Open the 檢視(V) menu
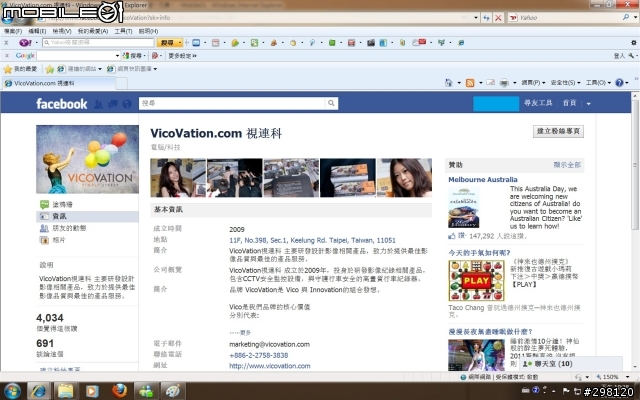 [x=62, y=31]
